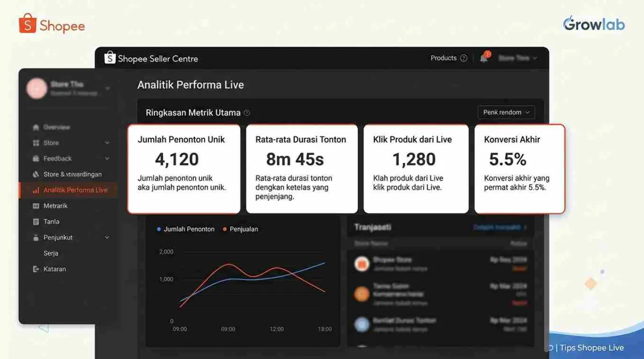Click the Products help question icon

pos(464,58)
